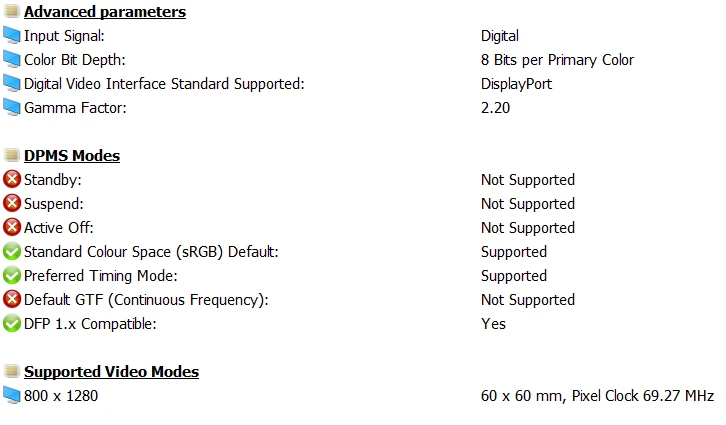Click the DisplayPort value text
This screenshot has height=425, width=726.
coord(516,84)
